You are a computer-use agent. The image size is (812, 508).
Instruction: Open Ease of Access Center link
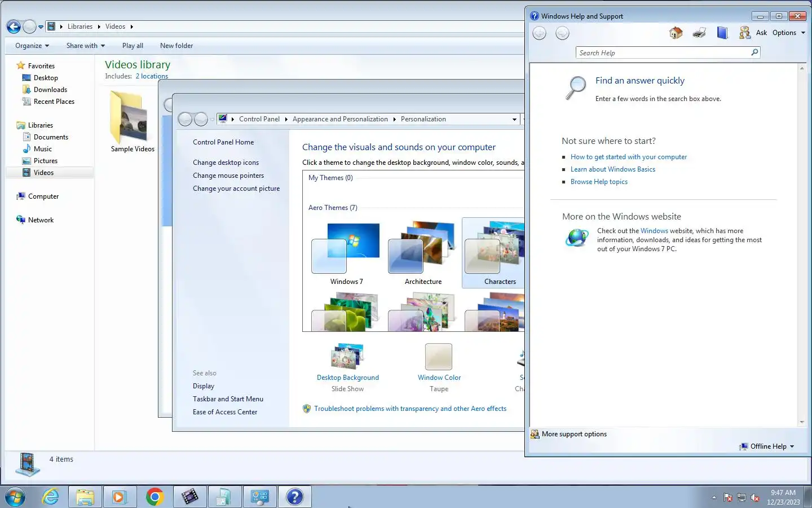(225, 412)
